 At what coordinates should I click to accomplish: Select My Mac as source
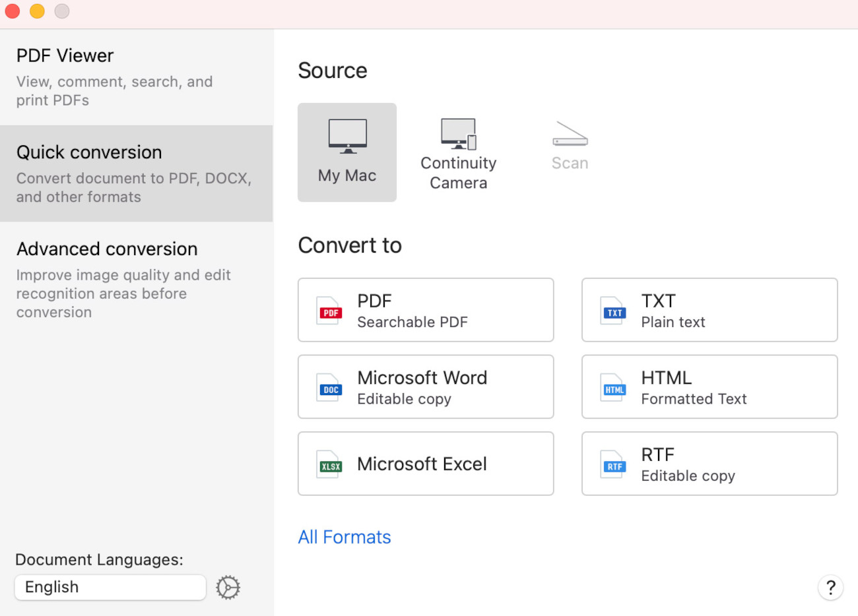coord(347,152)
